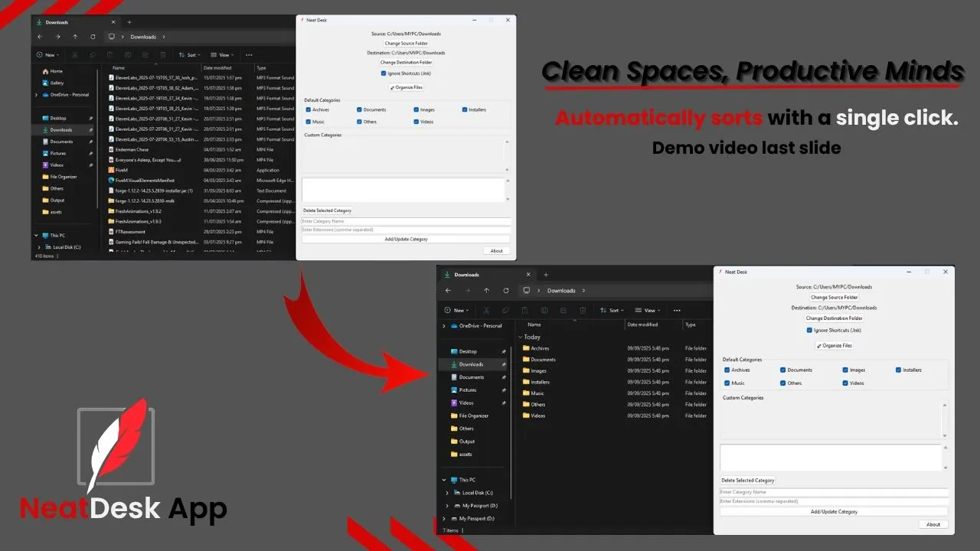Click Change Destination Folder in the lower Neat Desk
Viewport: 980px width, 551px height.
[836, 318]
